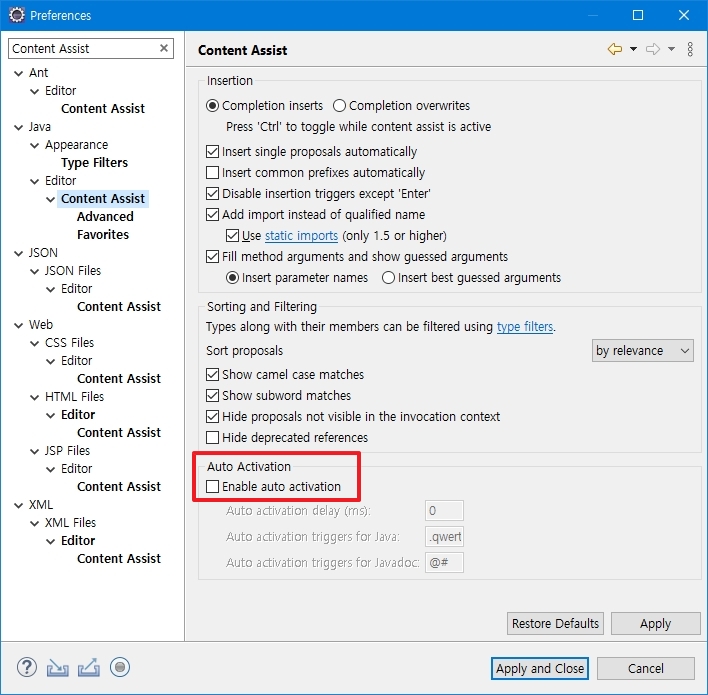Viewport: 708px width, 695px height.
Task: Click the oomph recorder circle icon
Action: [x=120, y=667]
